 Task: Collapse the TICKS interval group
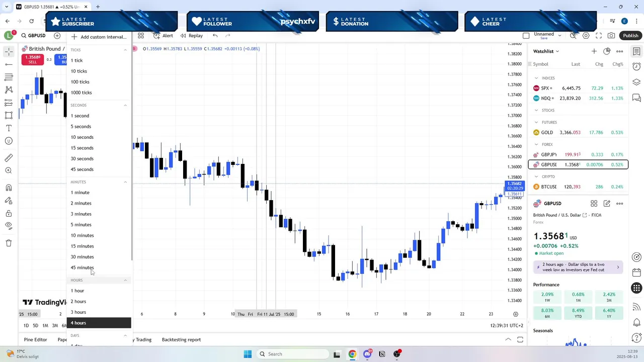pyautogui.click(x=125, y=50)
